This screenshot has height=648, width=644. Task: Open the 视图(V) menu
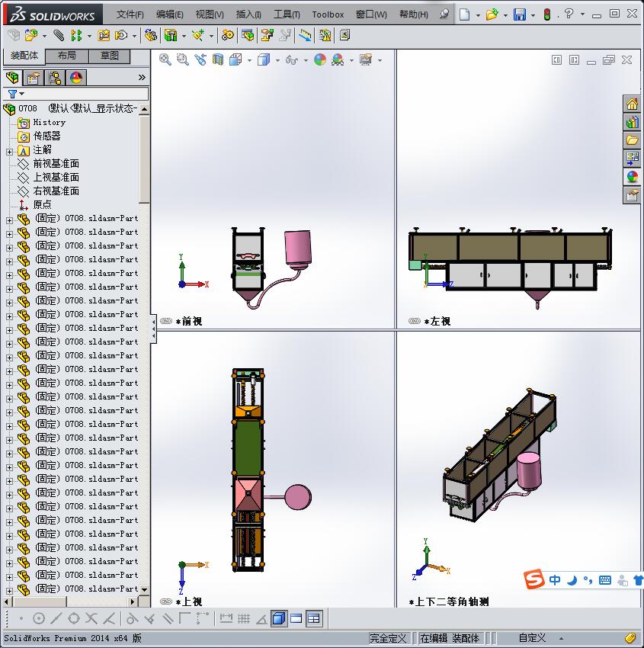point(210,14)
